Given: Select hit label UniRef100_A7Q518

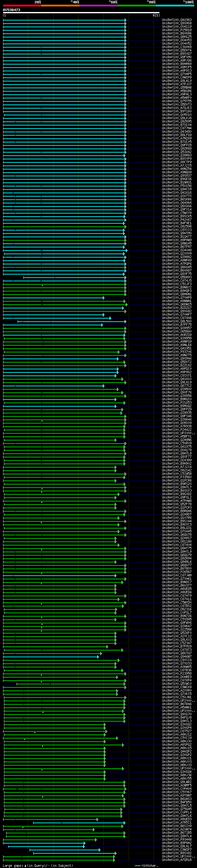Looking at the screenshot, I should pos(177,860).
